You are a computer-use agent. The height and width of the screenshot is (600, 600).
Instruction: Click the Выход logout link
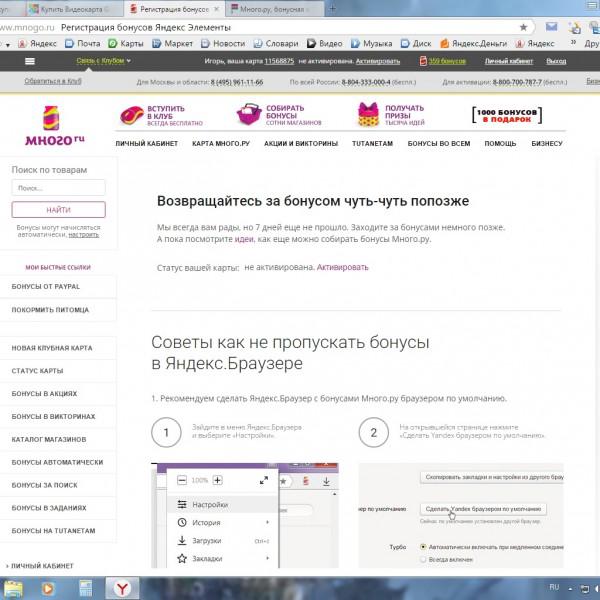[x=556, y=61]
